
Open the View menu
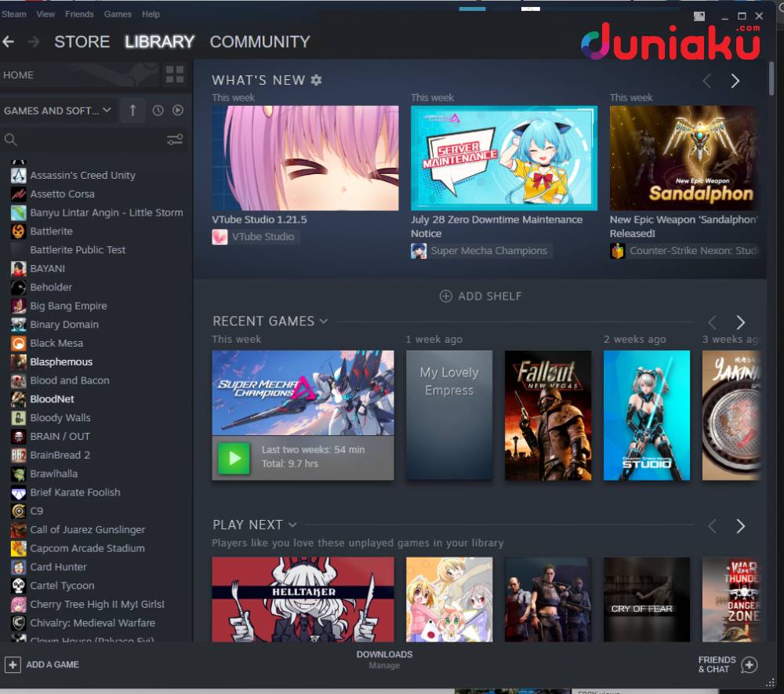tap(45, 14)
